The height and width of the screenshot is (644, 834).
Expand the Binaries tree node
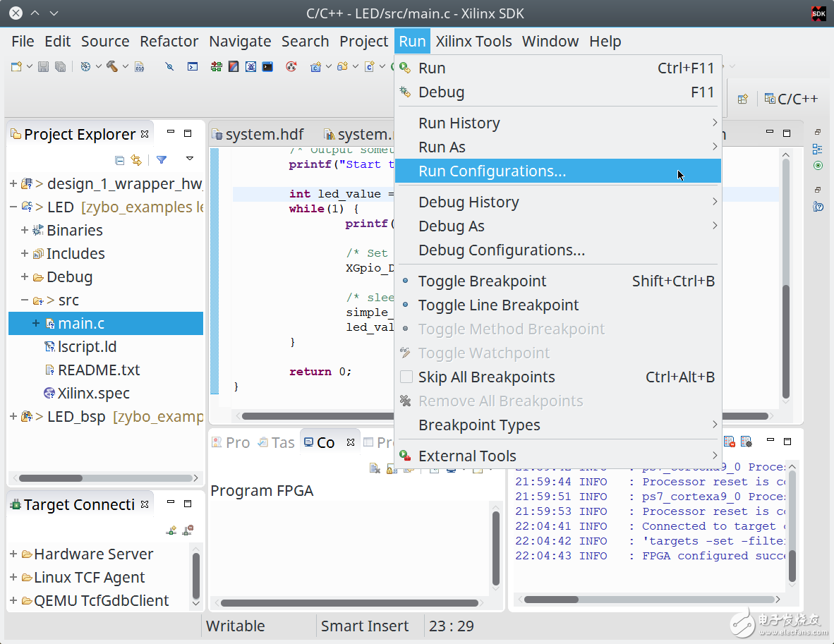(25, 231)
